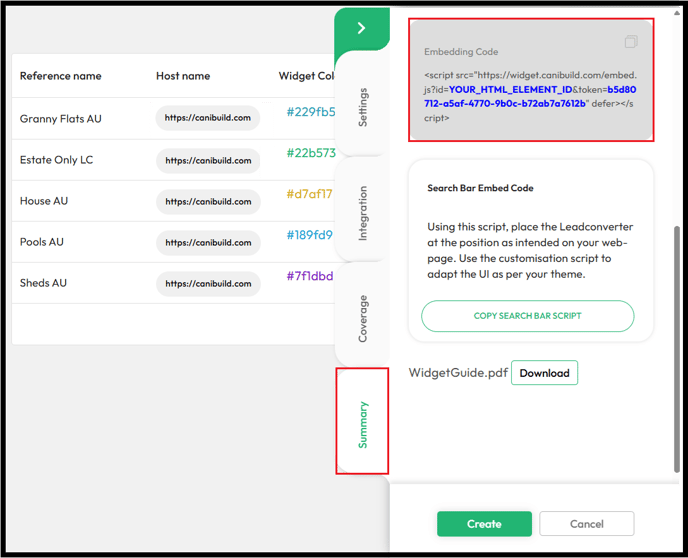Click the Search Bar Embed Code heading
This screenshot has height=558, width=688.
[480, 188]
